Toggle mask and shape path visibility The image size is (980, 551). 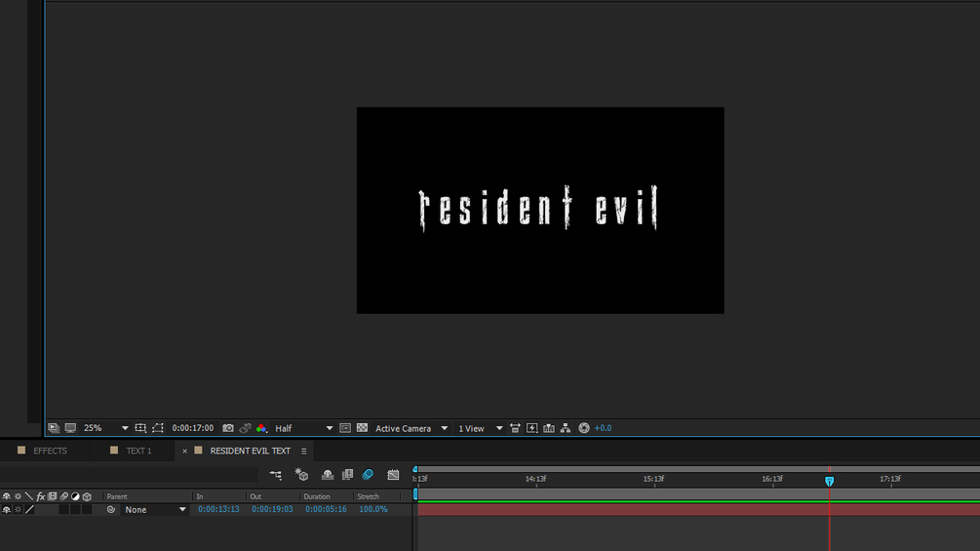(158, 428)
